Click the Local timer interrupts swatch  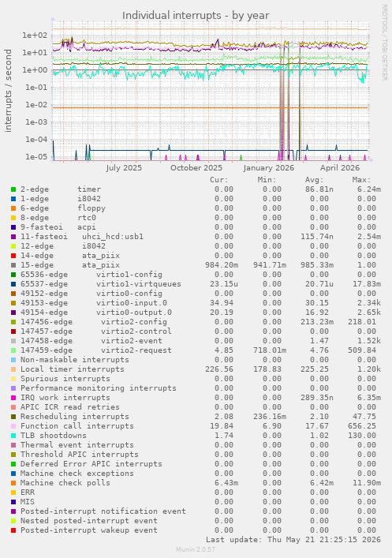coord(13,369)
